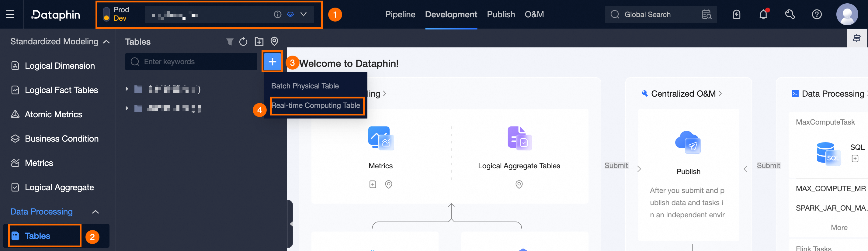868x251 pixels.
Task: Open the help question mark icon
Action: pyautogui.click(x=816, y=15)
